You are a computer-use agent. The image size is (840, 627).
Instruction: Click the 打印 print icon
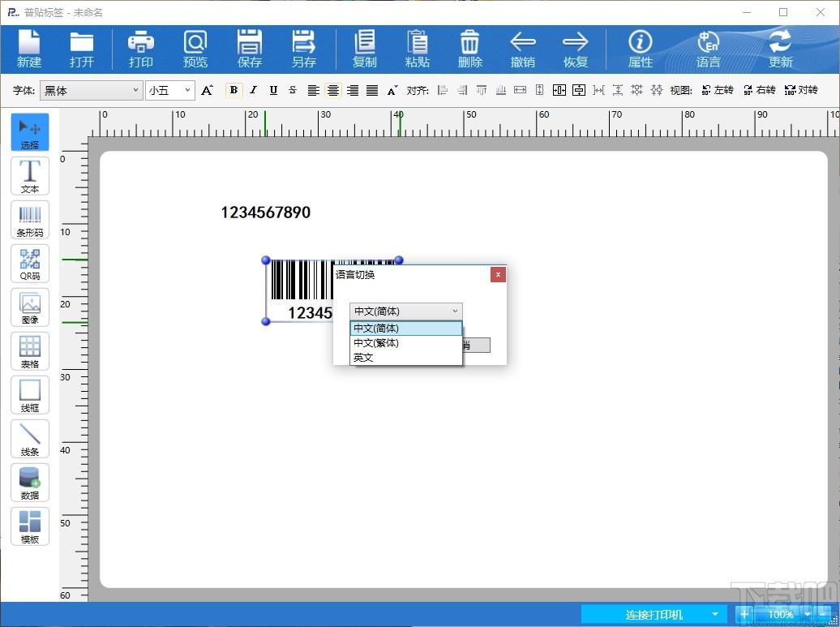coord(141,49)
